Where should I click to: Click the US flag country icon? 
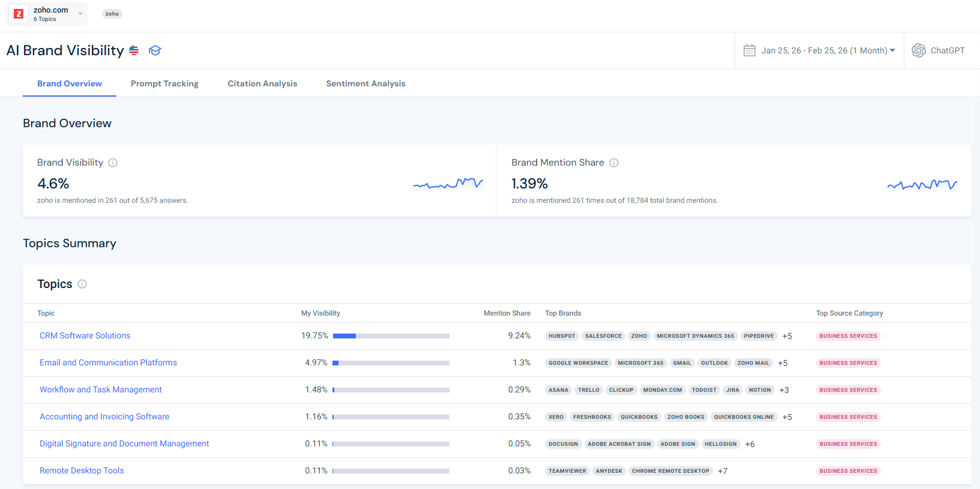coord(134,50)
